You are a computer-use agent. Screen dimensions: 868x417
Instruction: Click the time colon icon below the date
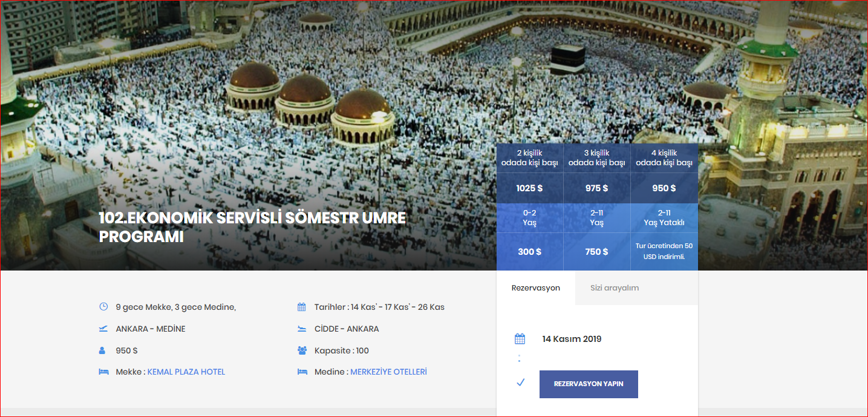[520, 358]
